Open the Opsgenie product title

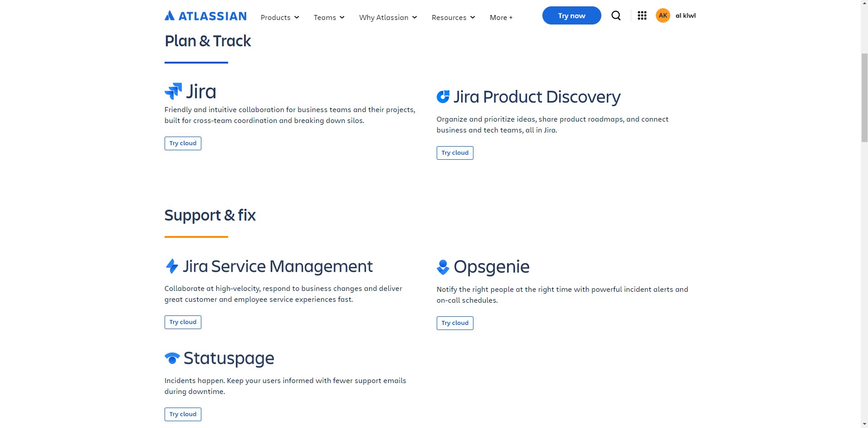coord(492,267)
